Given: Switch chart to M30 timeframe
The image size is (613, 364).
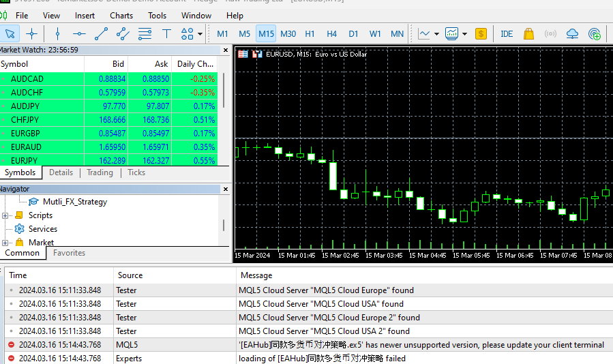Looking at the screenshot, I should click(288, 34).
